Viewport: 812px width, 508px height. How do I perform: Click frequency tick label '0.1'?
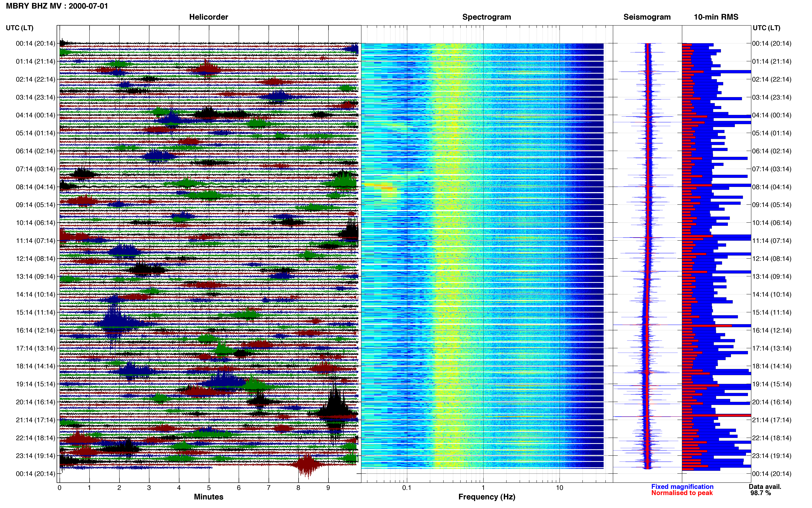[x=407, y=487]
